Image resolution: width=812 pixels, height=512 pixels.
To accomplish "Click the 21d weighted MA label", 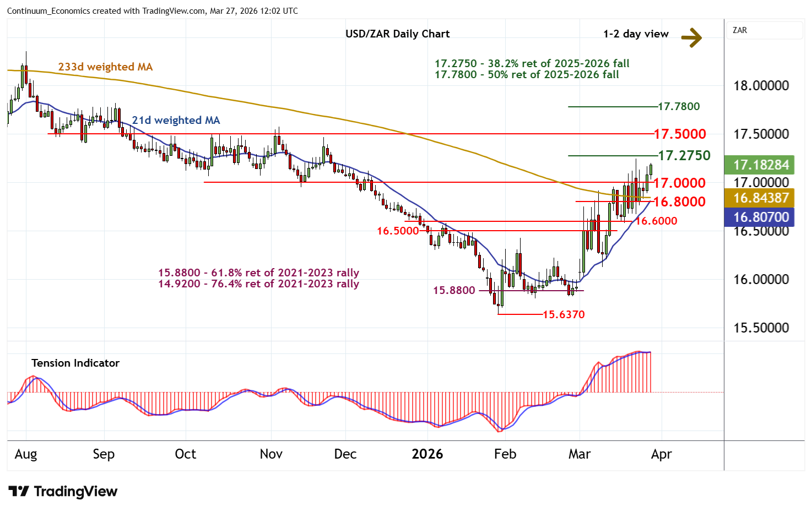I will 176,120.
